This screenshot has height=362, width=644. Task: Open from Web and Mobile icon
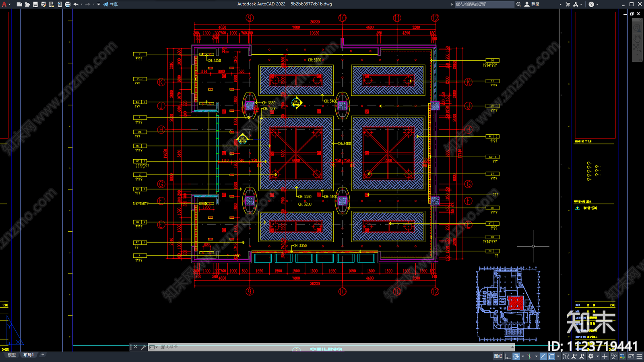click(x=52, y=4)
